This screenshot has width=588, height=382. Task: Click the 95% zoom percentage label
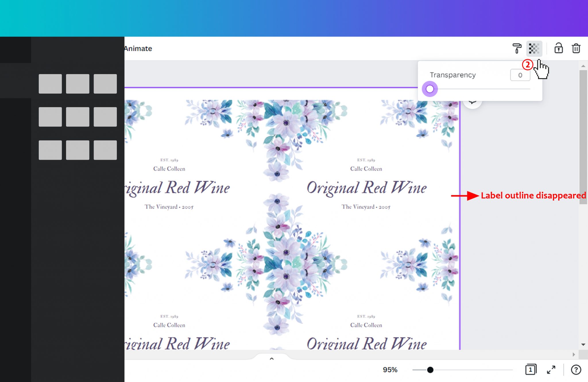[x=390, y=370]
